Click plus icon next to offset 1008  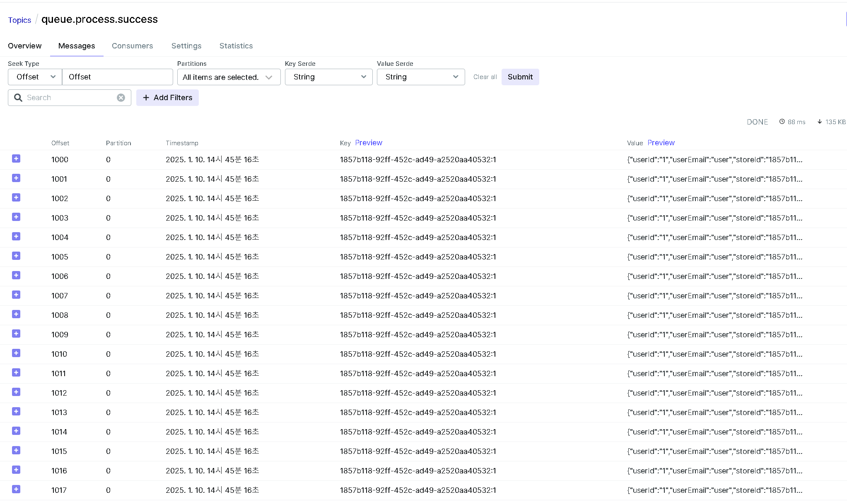(16, 314)
